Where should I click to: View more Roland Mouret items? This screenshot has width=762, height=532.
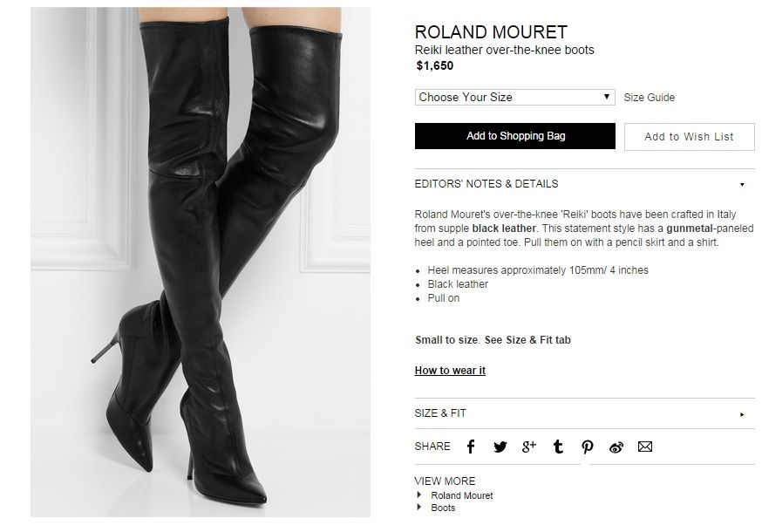coord(462,495)
